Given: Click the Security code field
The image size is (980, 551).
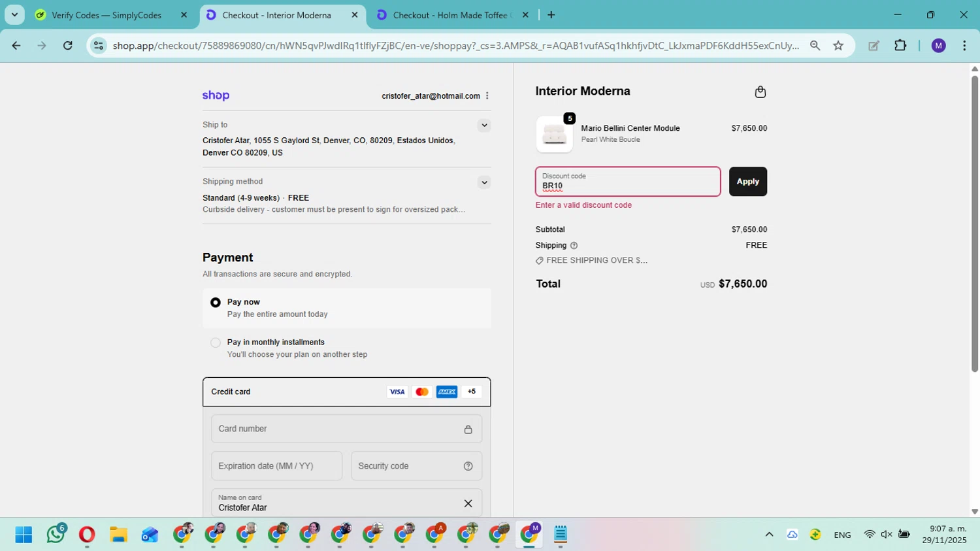Looking at the screenshot, I should [x=416, y=466].
